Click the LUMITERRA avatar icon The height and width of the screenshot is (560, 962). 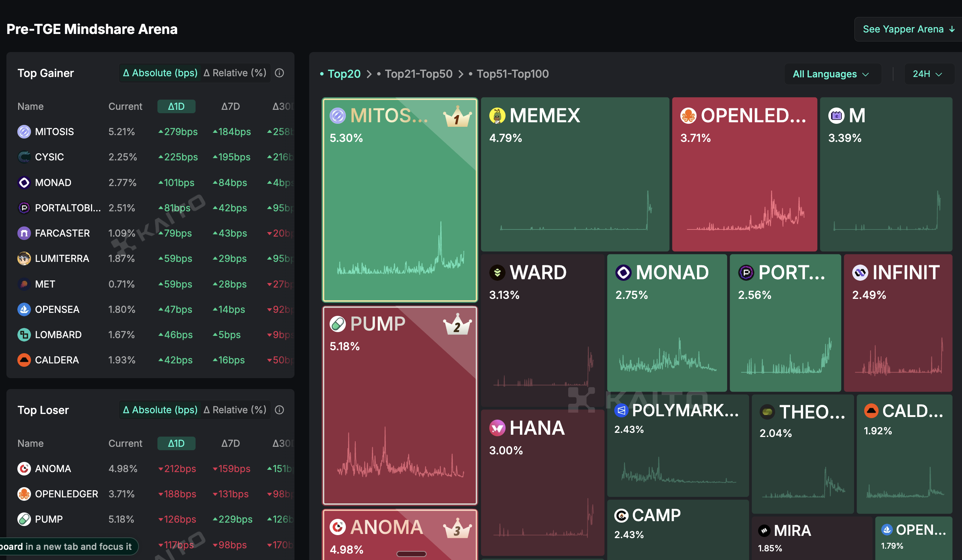24,258
